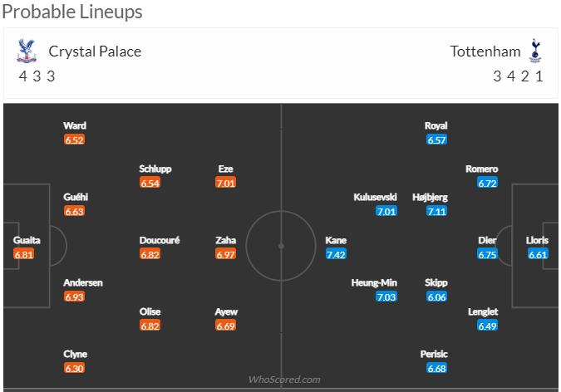The width and height of the screenshot is (561, 392).
Task: Open player Heung-Min's name
Action: [x=374, y=283]
